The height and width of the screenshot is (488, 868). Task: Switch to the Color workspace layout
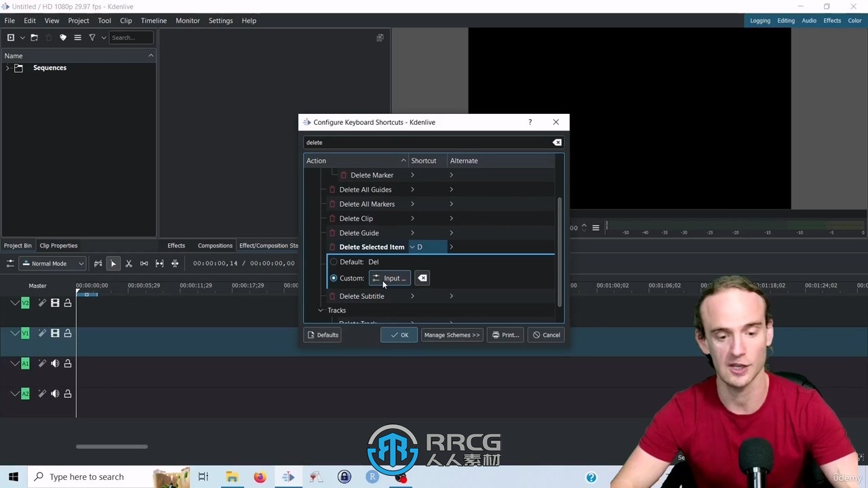[854, 20]
